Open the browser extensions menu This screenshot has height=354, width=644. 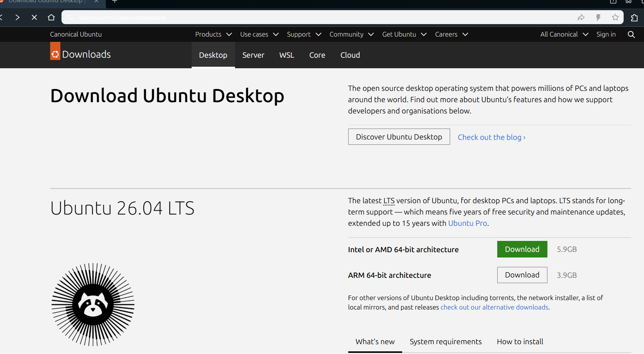(635, 17)
